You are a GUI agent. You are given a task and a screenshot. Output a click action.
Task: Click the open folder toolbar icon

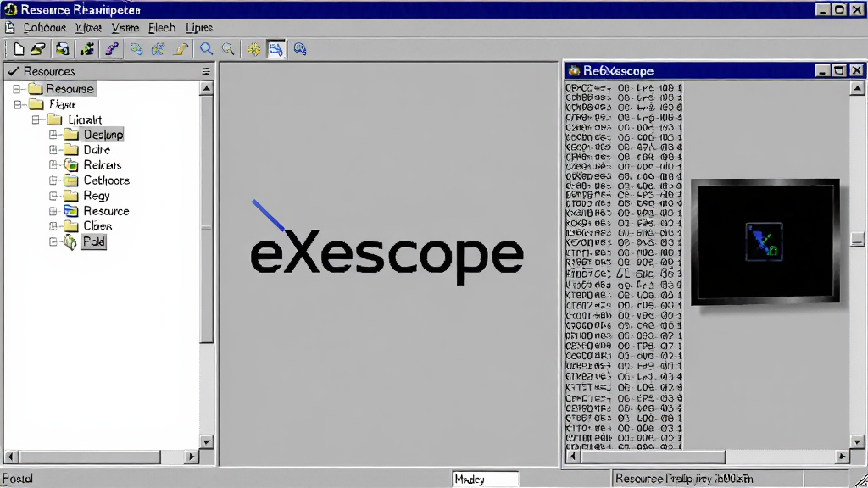pyautogui.click(x=38, y=49)
